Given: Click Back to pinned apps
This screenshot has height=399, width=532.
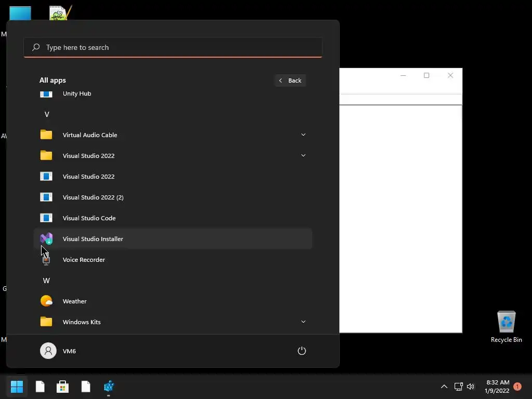Looking at the screenshot, I should [x=290, y=81].
